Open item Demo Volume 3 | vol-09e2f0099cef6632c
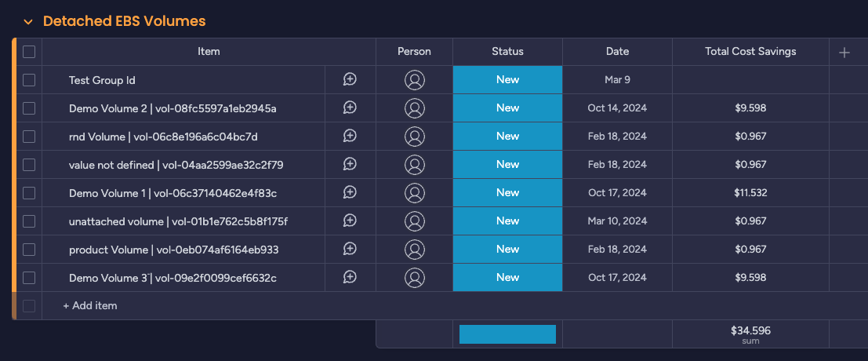Viewport: 868px width, 361px height. (173, 278)
